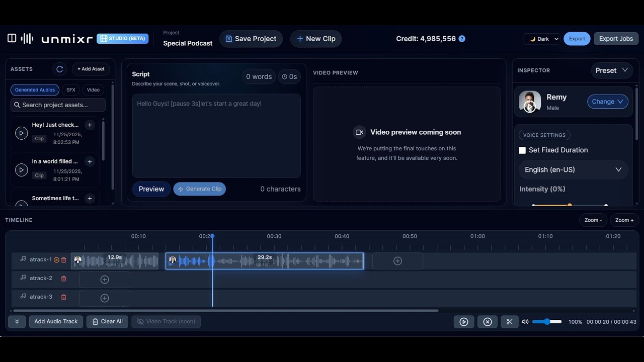
Task: Open the Change voice dropdown
Action: pyautogui.click(x=608, y=102)
